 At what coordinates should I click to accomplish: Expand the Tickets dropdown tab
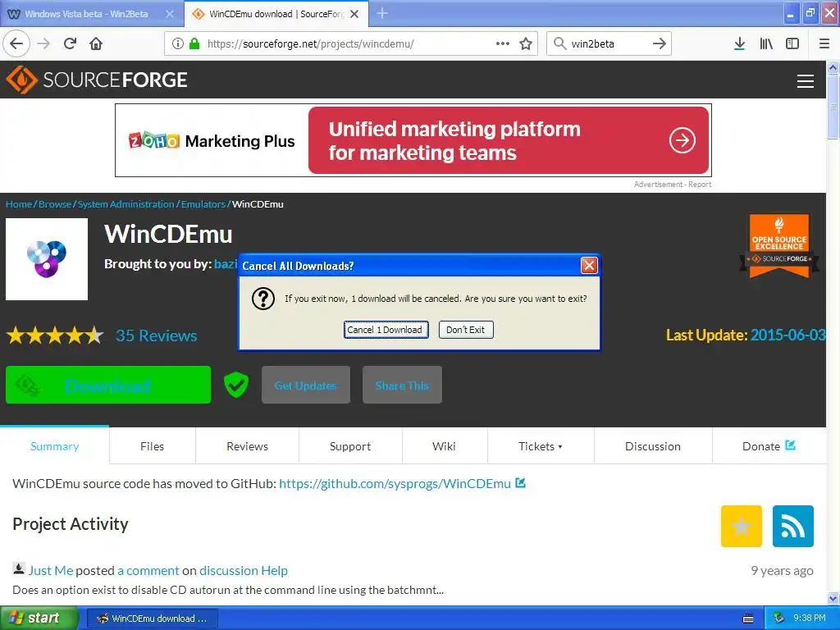541,446
